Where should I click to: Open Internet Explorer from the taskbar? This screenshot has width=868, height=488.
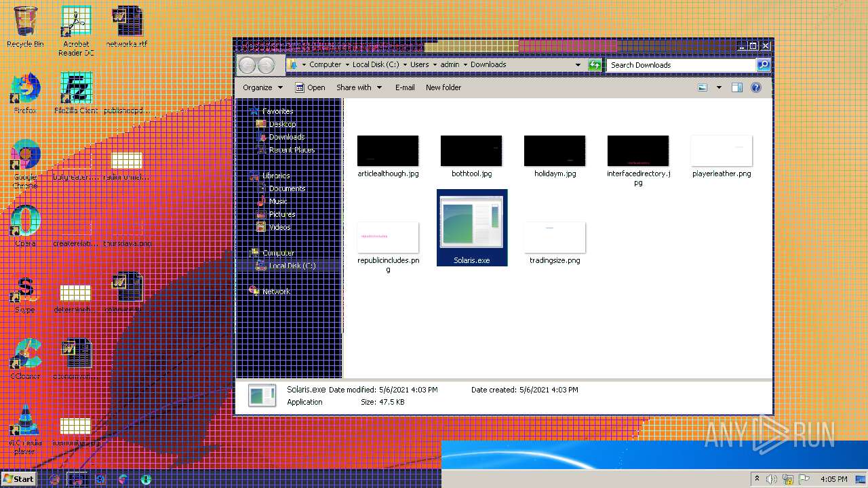click(54, 479)
